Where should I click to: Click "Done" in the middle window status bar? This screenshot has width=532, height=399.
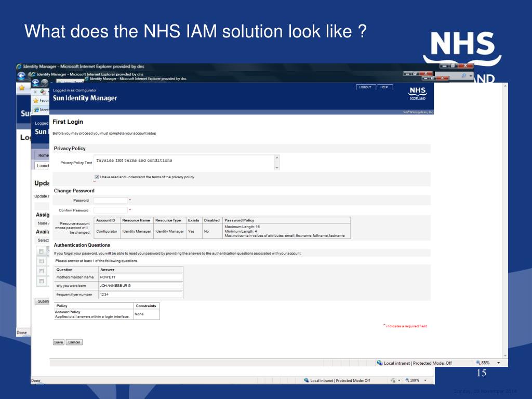[36, 381]
